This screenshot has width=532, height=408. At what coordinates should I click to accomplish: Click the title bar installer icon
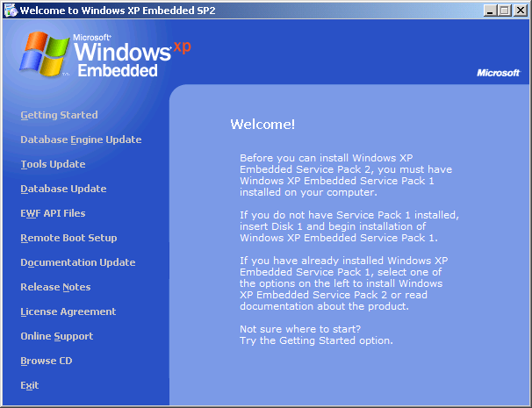(x=11, y=11)
